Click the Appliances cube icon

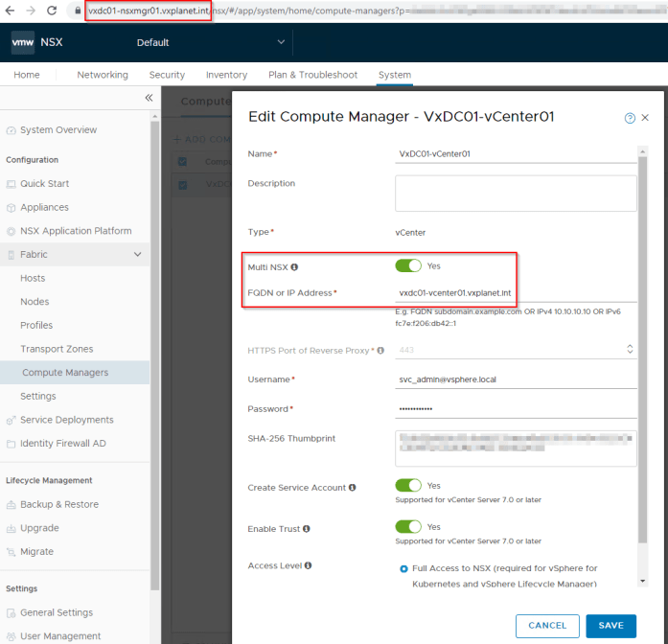click(x=12, y=208)
